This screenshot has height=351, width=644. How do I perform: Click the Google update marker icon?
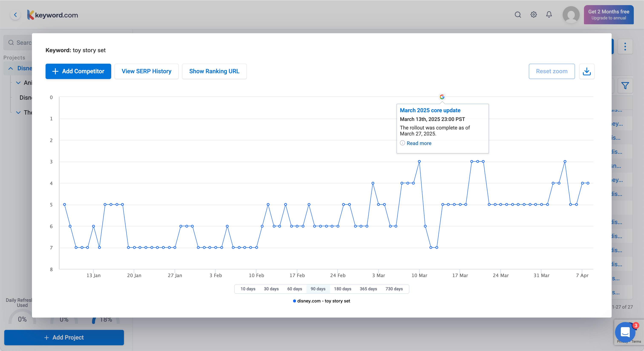(442, 97)
